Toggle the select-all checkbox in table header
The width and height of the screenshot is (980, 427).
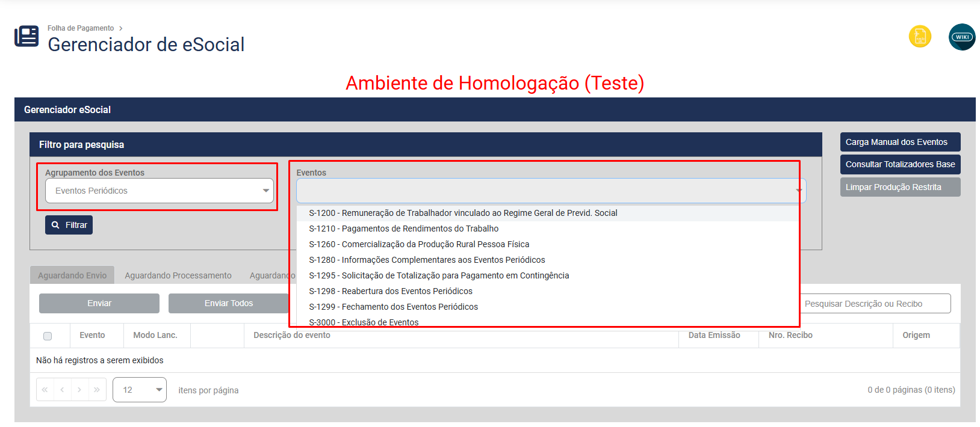pyautogui.click(x=48, y=336)
